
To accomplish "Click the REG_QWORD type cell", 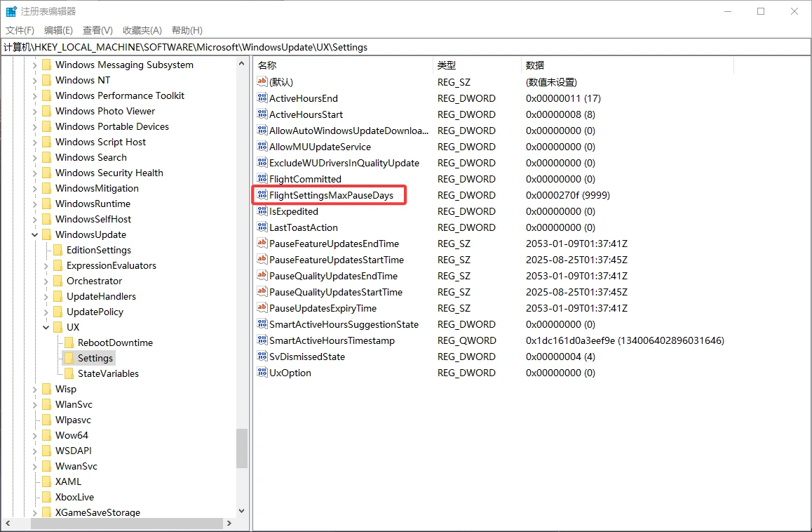I will 466,340.
